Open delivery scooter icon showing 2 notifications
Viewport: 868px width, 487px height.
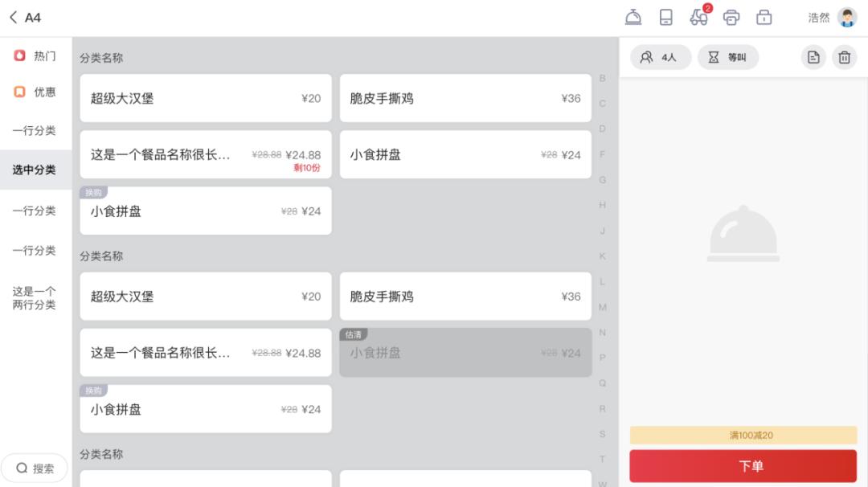[699, 17]
